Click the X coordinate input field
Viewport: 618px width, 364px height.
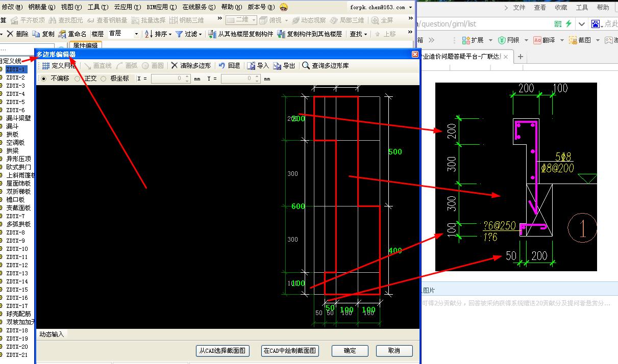tap(170, 79)
